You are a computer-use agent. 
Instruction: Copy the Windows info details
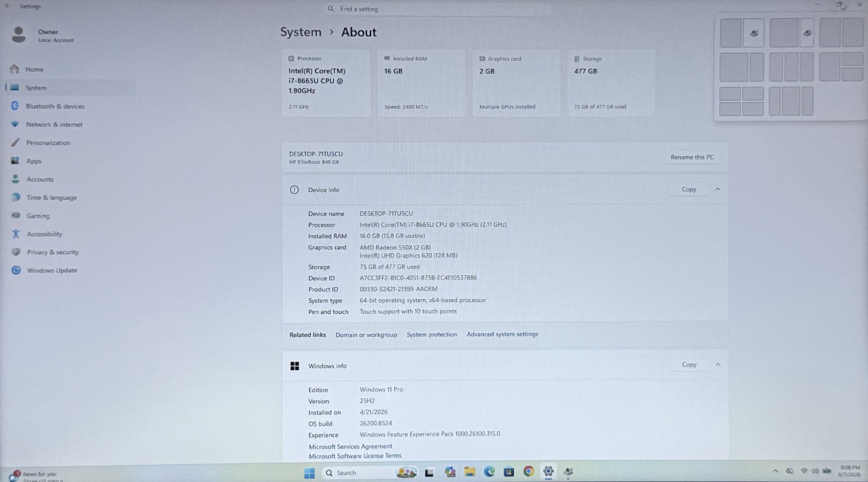[688, 365]
